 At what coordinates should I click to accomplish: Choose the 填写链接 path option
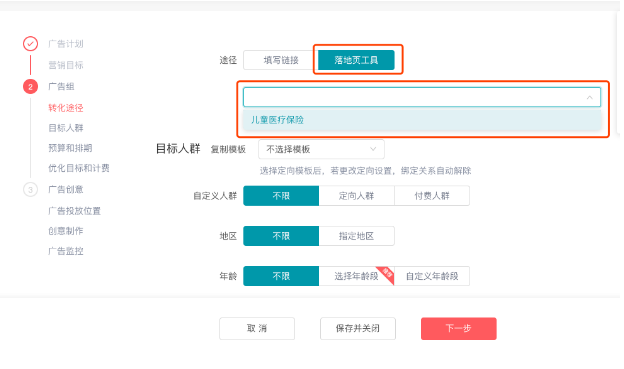281,60
